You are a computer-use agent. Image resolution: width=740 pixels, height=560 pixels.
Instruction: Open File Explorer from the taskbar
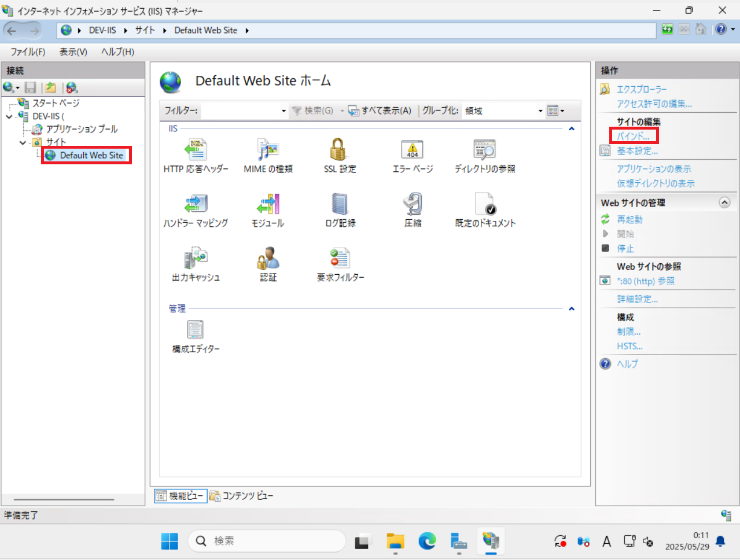(x=396, y=541)
